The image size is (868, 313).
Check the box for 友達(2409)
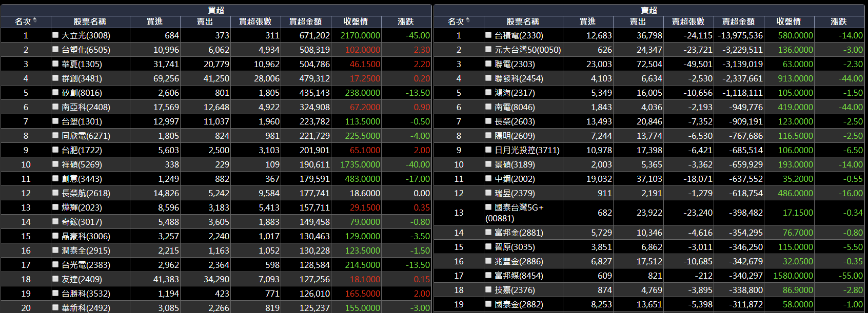pyautogui.click(x=55, y=279)
